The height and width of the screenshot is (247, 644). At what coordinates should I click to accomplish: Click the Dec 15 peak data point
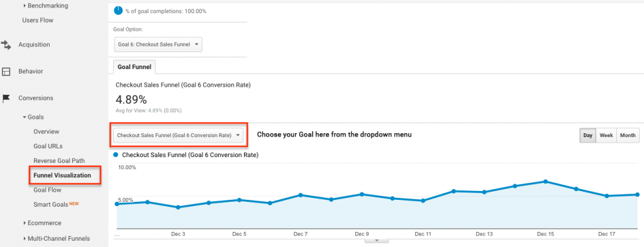tap(545, 182)
